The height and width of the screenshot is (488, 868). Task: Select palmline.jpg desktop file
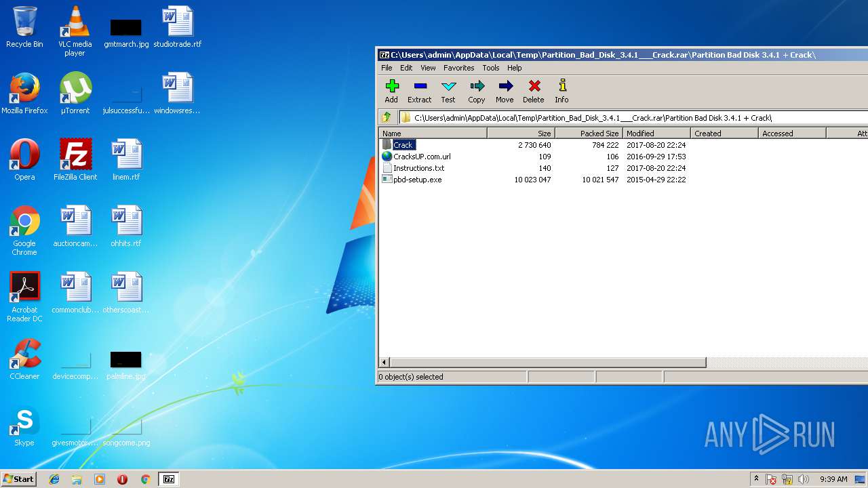[126, 365]
